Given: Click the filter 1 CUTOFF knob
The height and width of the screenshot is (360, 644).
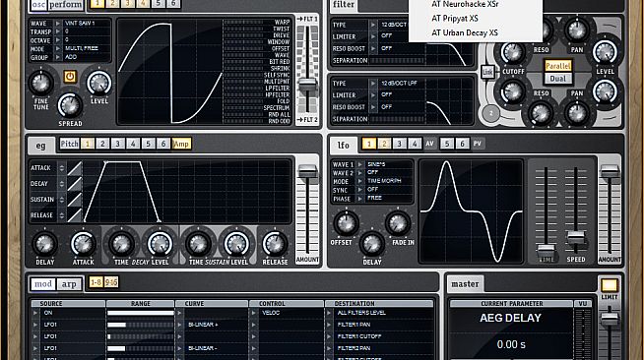Looking at the screenshot, I should [513, 52].
